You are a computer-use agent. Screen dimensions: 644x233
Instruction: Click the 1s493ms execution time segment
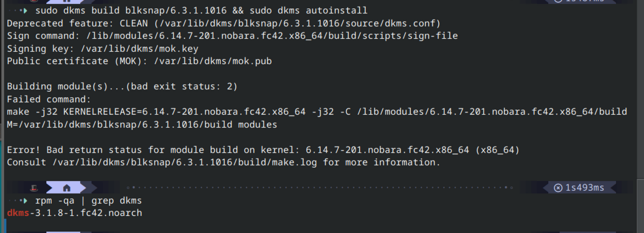[579, 188]
